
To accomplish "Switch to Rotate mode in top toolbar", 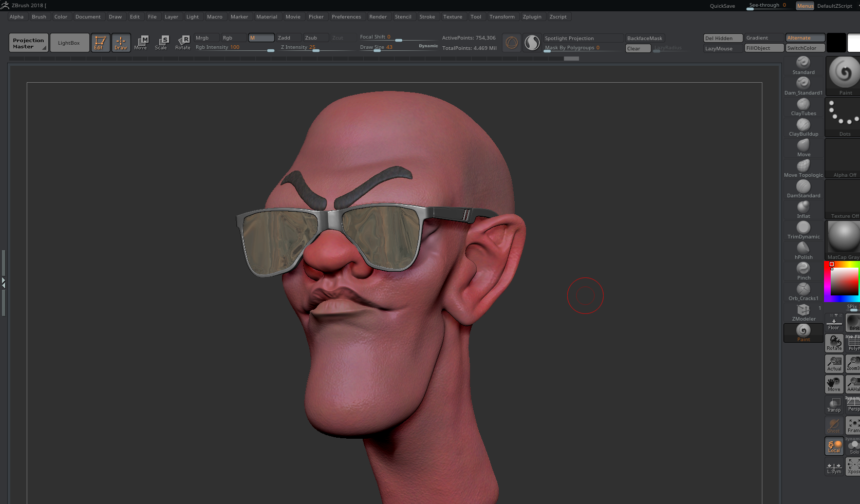I will 183,43.
